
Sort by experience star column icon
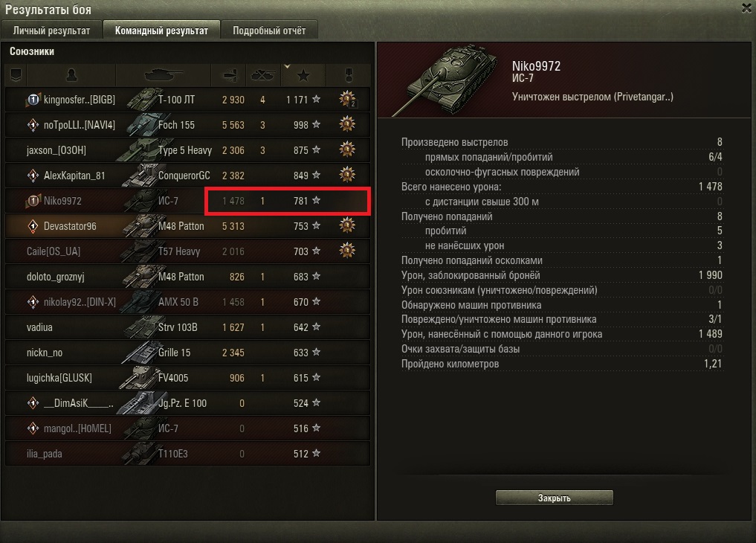click(x=303, y=76)
